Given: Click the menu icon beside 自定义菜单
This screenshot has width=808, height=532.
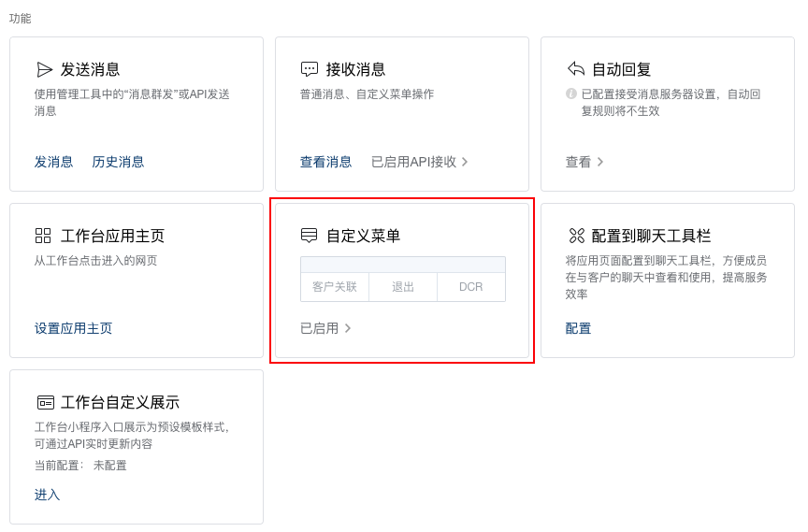Looking at the screenshot, I should (x=310, y=236).
